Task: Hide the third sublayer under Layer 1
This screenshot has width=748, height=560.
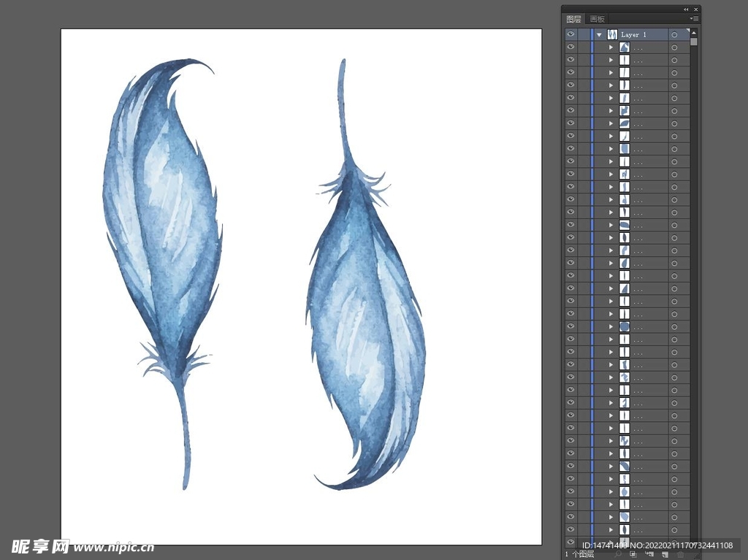Action: coord(570,72)
